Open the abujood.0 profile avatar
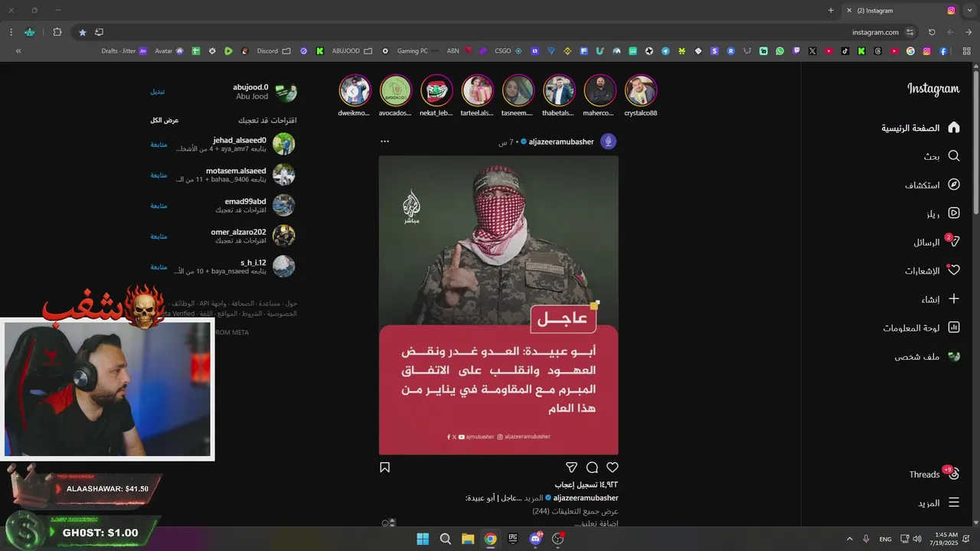 (x=286, y=93)
